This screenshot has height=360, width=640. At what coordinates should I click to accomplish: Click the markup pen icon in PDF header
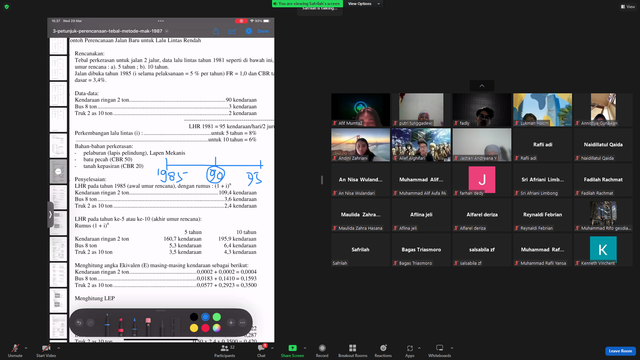(232, 31)
